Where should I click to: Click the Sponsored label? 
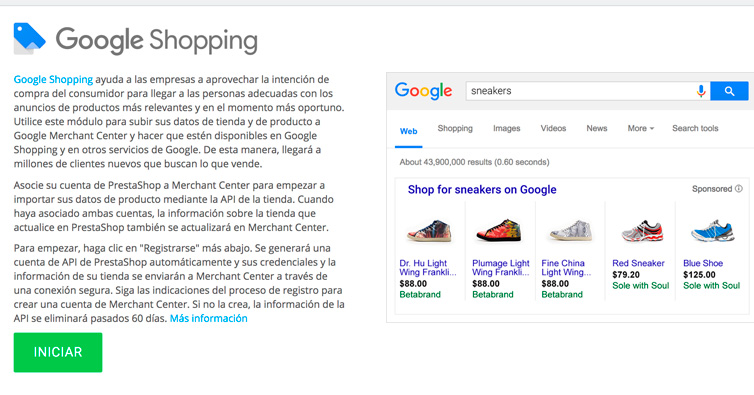point(712,189)
